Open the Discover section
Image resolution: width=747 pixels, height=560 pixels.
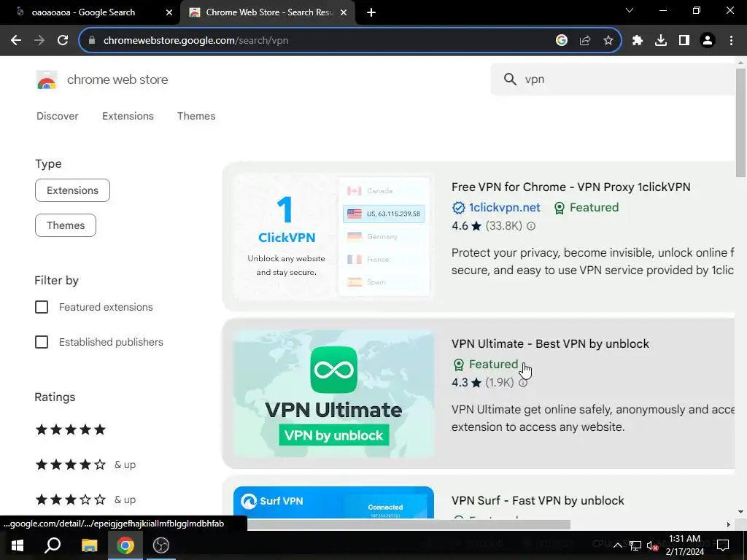[57, 116]
